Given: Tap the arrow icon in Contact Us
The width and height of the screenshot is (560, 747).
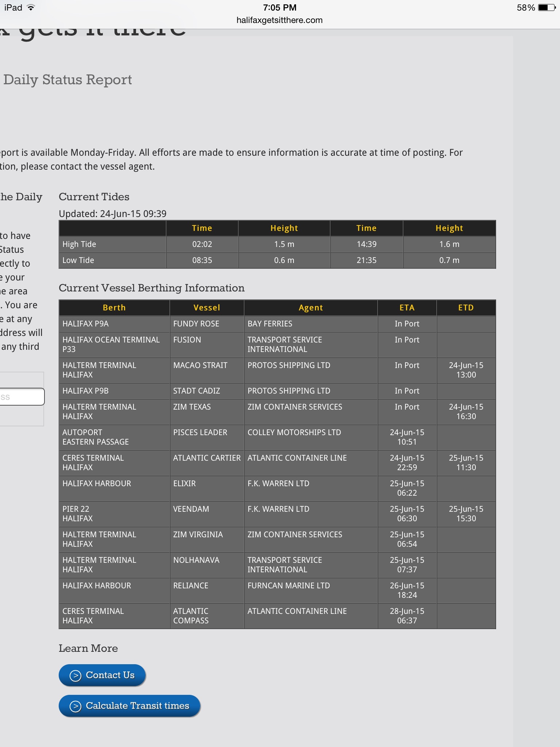Looking at the screenshot, I should [x=75, y=676].
